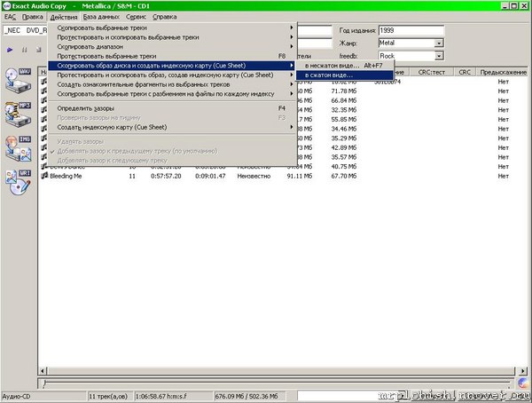The width and height of the screenshot is (532, 403).
Task: Select submenu item в несжатом виде
Action: (344, 66)
